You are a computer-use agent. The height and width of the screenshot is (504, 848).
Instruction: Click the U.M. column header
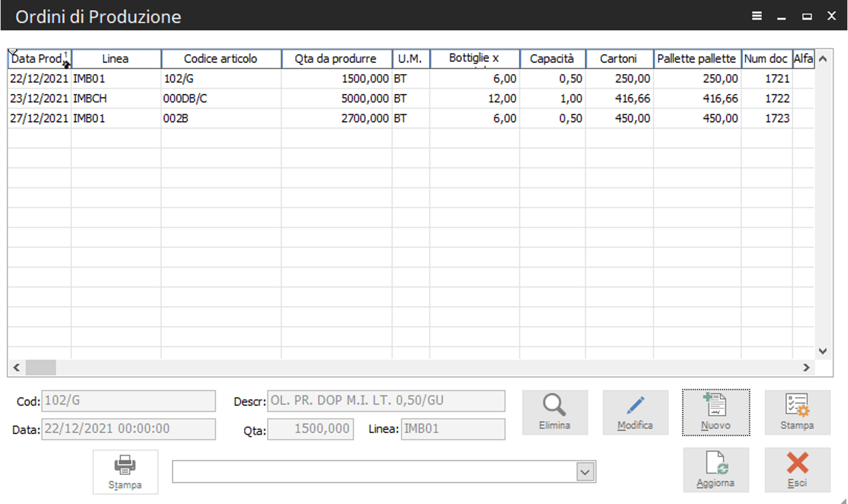(x=411, y=59)
